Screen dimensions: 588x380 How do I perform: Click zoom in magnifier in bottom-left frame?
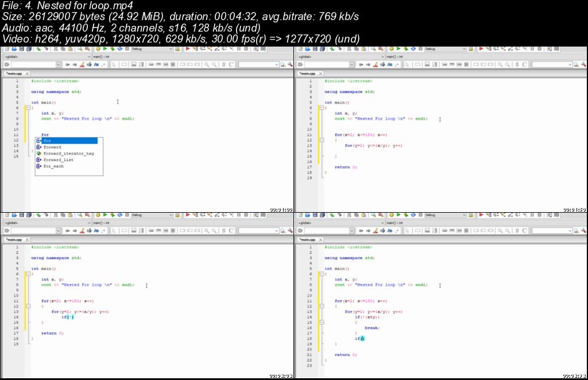click(x=206, y=231)
